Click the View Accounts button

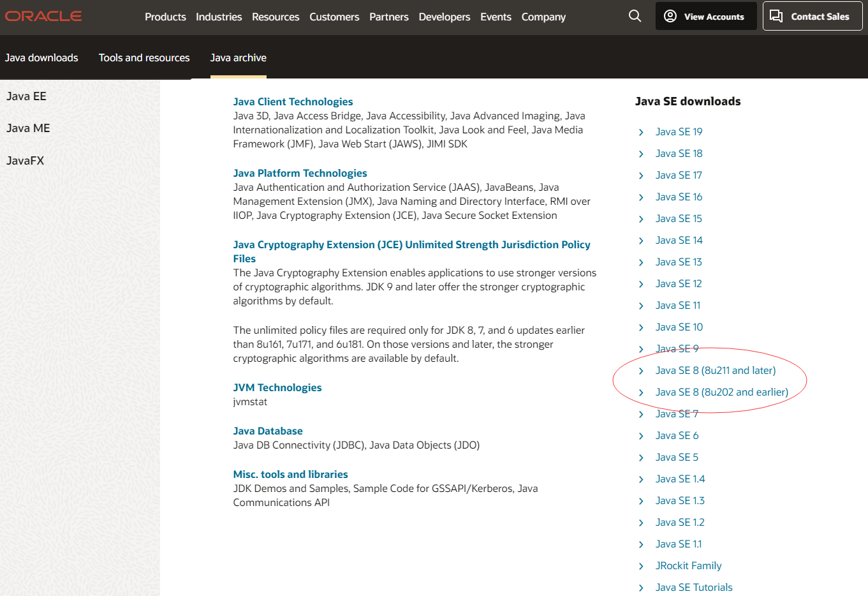click(706, 16)
